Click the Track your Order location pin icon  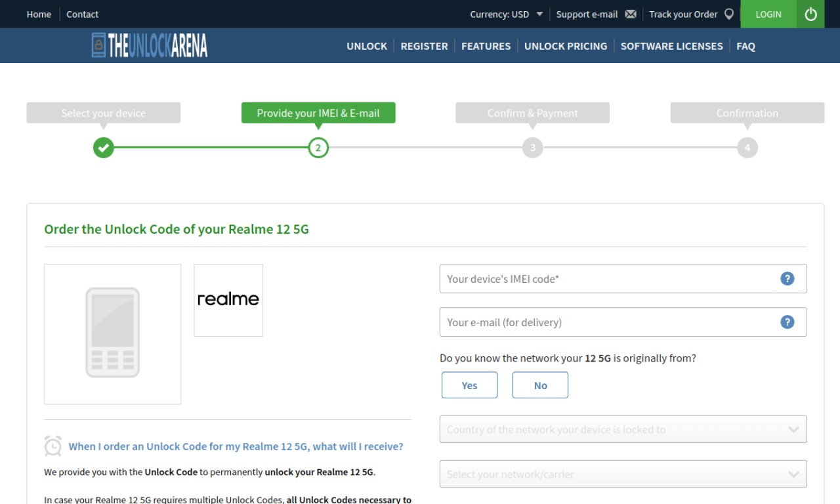coord(729,14)
